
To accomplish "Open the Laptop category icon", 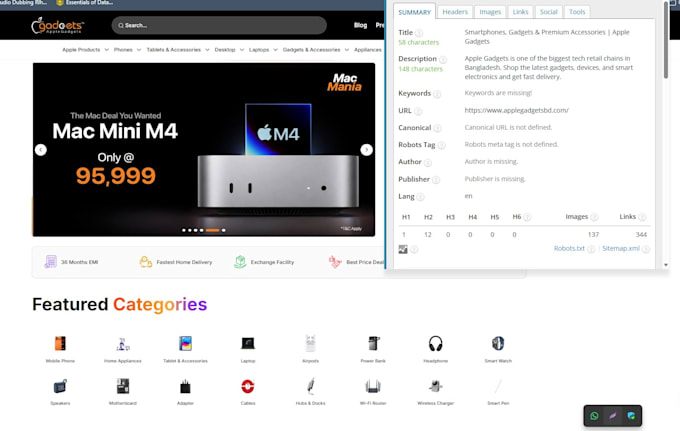I will pyautogui.click(x=248, y=343).
